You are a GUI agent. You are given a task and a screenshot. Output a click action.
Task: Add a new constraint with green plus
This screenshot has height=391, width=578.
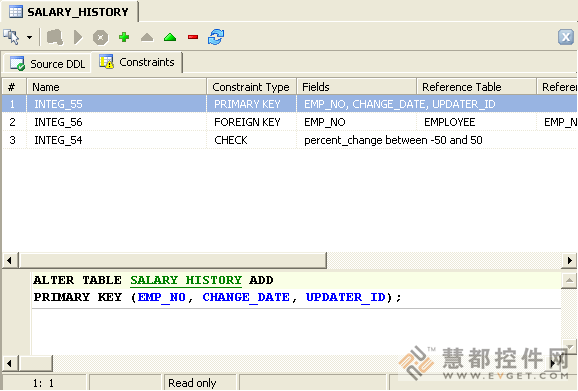[124, 37]
